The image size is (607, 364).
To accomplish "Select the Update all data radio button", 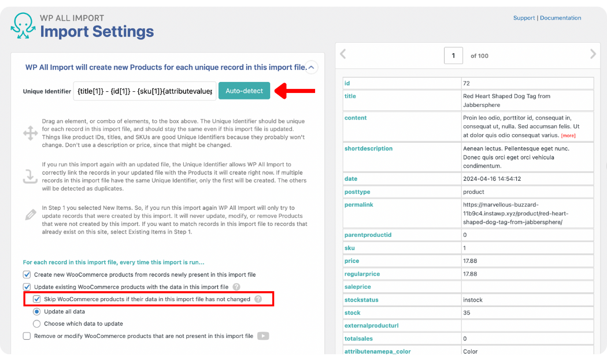I will pyautogui.click(x=37, y=311).
